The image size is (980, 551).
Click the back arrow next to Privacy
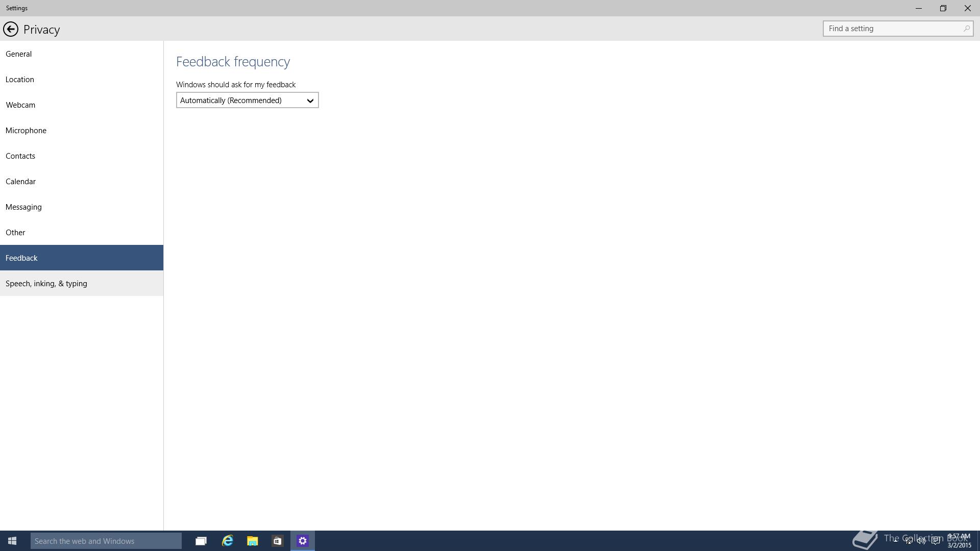[x=10, y=29]
